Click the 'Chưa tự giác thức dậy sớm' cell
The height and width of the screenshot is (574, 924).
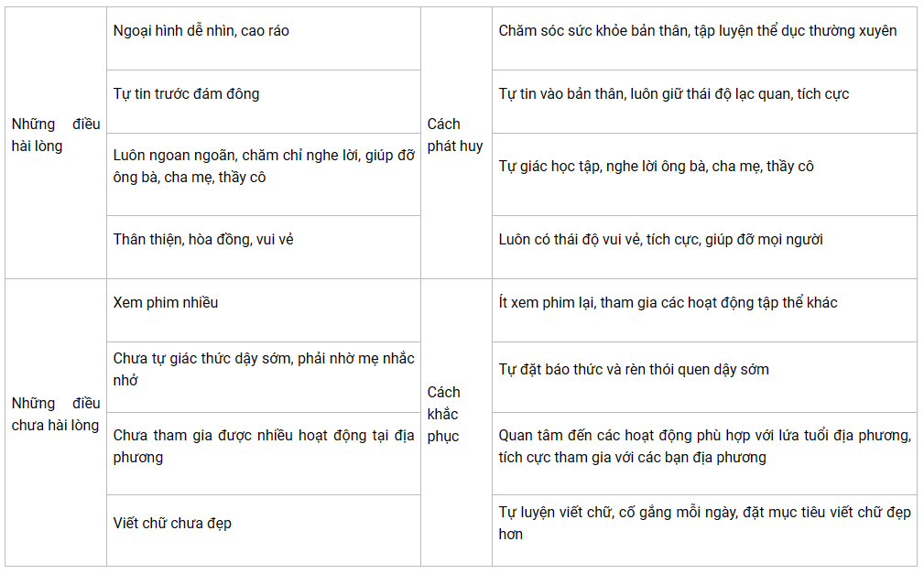pyautogui.click(x=264, y=377)
